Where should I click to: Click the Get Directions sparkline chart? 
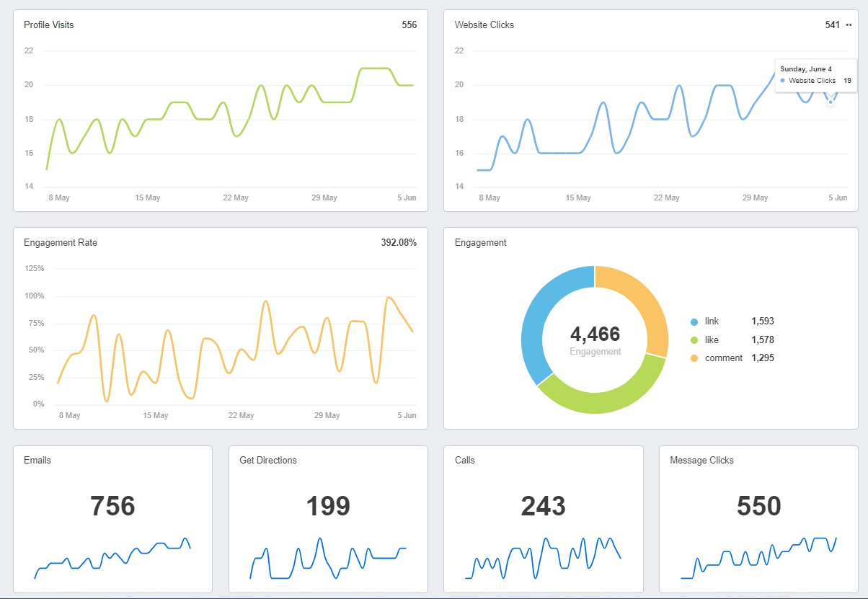pyautogui.click(x=328, y=559)
